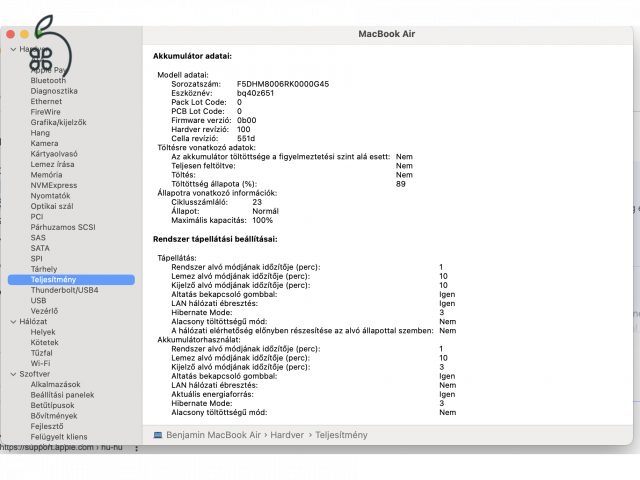Click Hardver in the path bar
Viewport: 640px width, 480px height.
[287, 435]
